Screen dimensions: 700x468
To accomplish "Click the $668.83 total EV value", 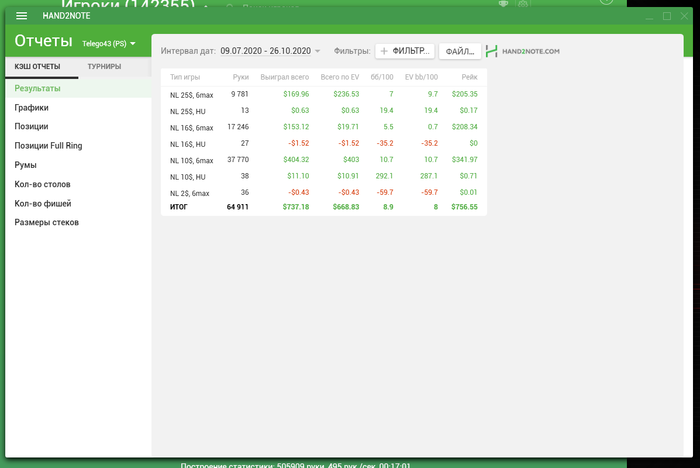I will click(x=346, y=207).
